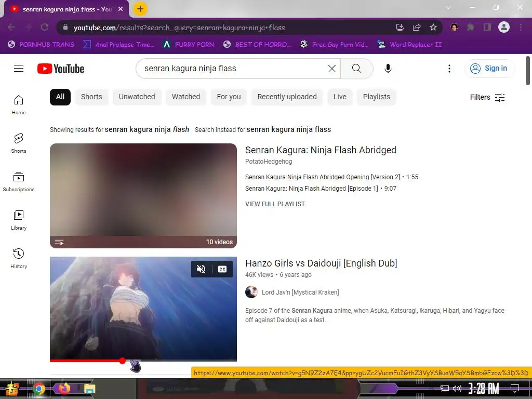
Task: Open Lord Jav'n [Mystical Kraken] channel
Action: [300, 292]
